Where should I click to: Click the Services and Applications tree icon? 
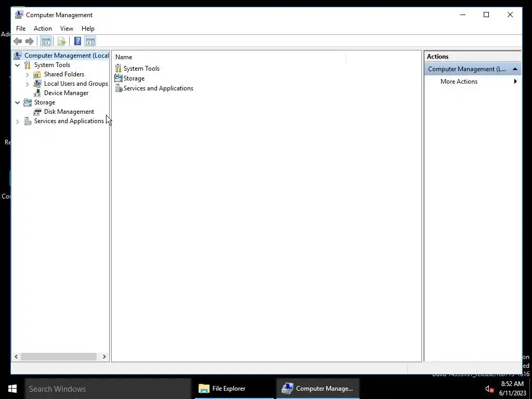coord(28,121)
